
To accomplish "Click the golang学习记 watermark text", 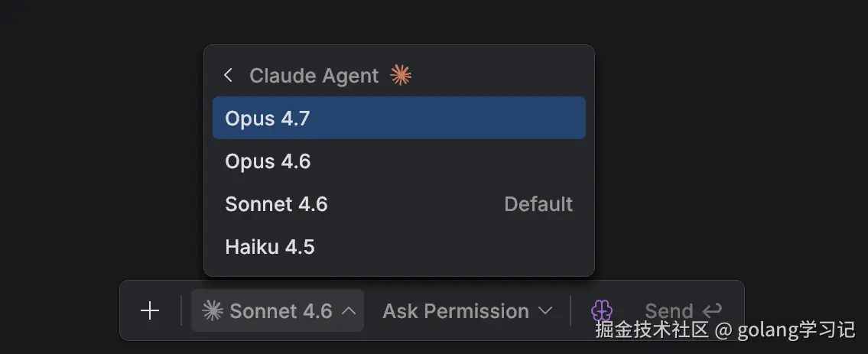I will click(796, 330).
